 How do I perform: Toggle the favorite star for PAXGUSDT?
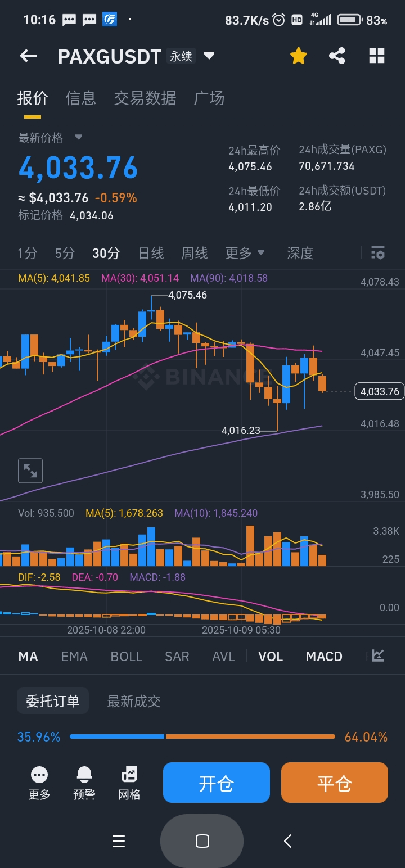click(x=298, y=56)
